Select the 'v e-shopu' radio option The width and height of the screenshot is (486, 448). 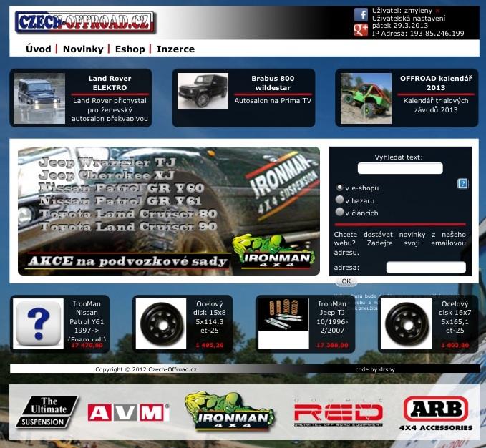click(339, 188)
